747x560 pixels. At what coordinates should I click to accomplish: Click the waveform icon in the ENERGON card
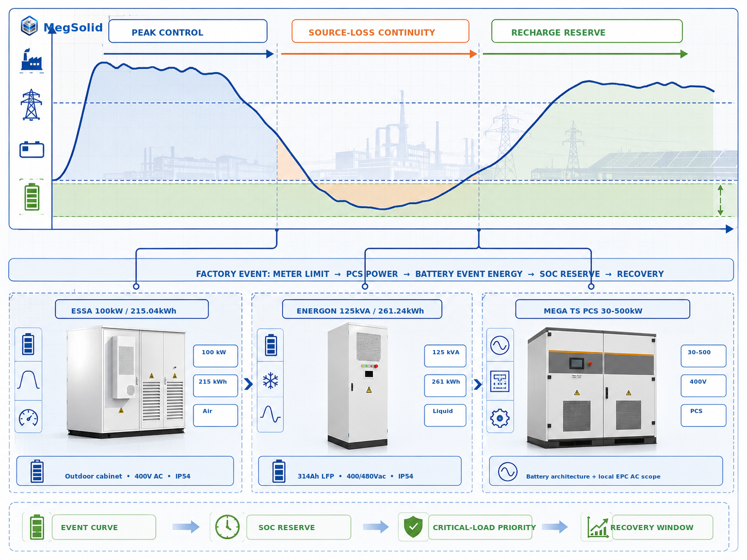tap(270, 414)
